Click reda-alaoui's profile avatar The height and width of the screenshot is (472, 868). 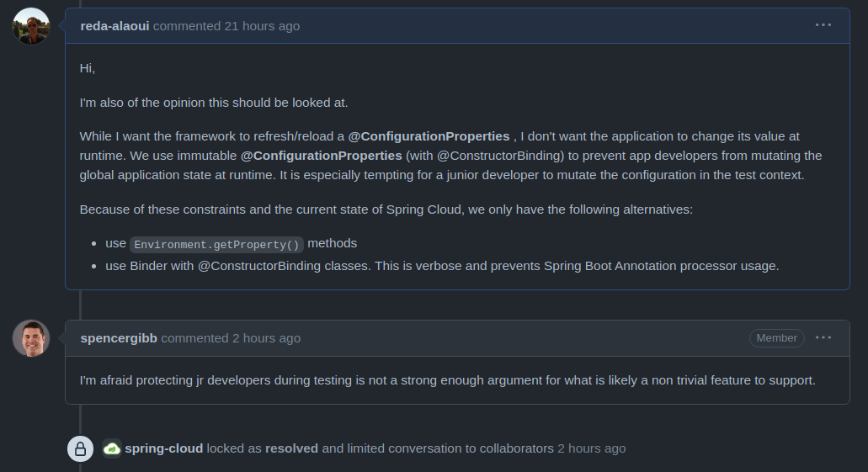[x=31, y=26]
